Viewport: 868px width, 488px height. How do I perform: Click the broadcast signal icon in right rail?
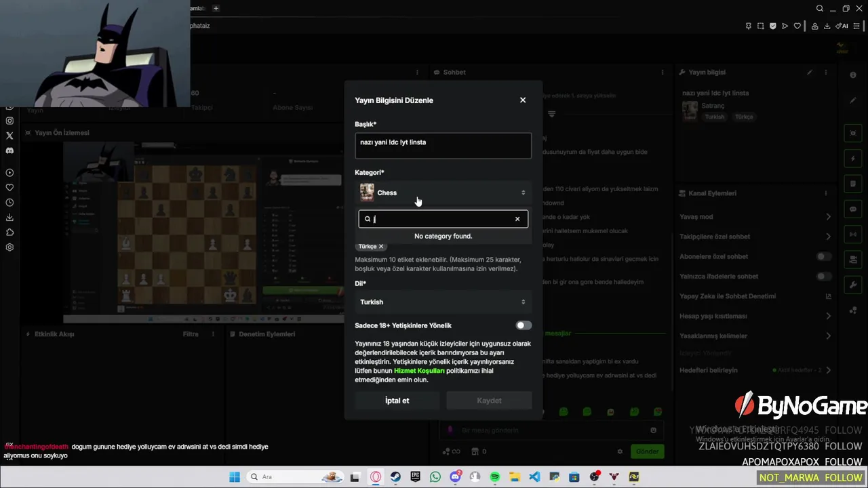tap(853, 235)
